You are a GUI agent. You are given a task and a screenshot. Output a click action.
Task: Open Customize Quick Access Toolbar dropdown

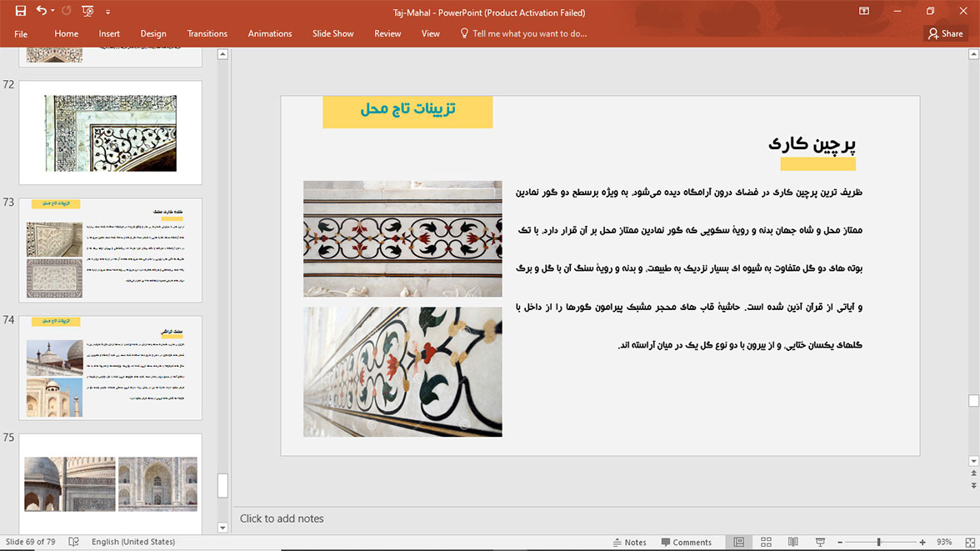coord(107,13)
